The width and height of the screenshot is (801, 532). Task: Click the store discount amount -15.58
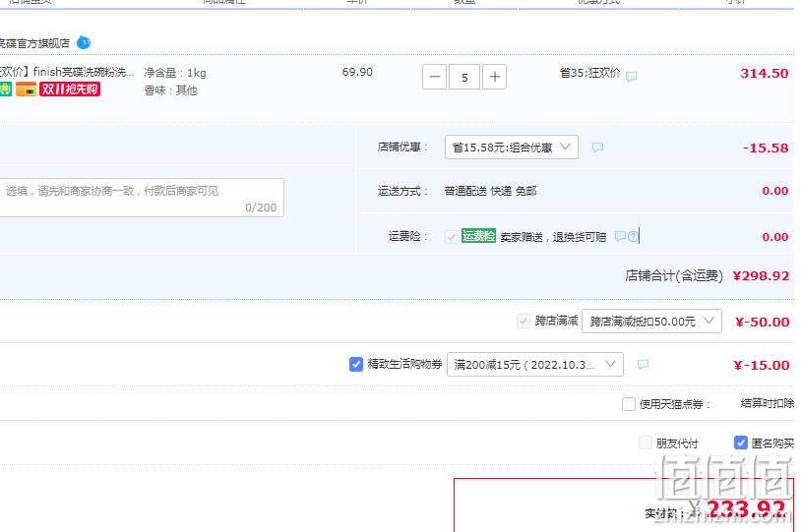tap(766, 148)
